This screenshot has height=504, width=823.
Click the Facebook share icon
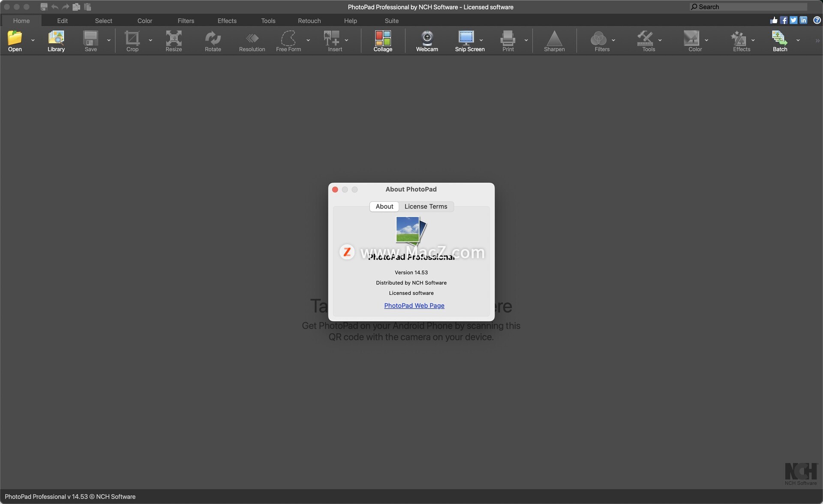pyautogui.click(x=784, y=20)
